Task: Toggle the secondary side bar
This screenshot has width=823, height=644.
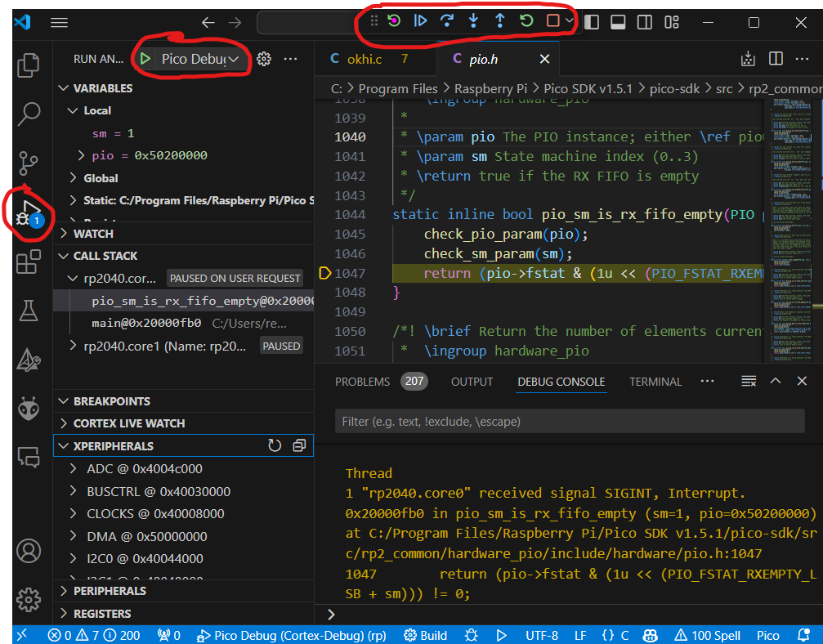Action: tap(645, 22)
